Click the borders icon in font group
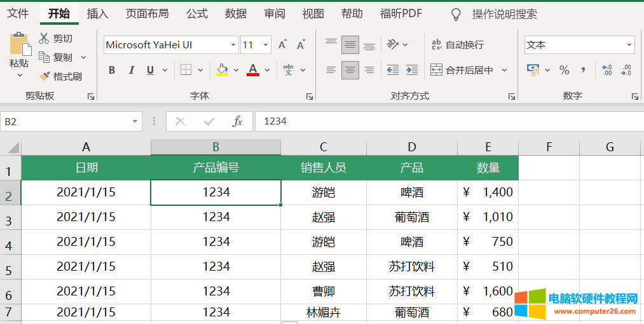This screenshot has height=324, width=644. coord(186,70)
